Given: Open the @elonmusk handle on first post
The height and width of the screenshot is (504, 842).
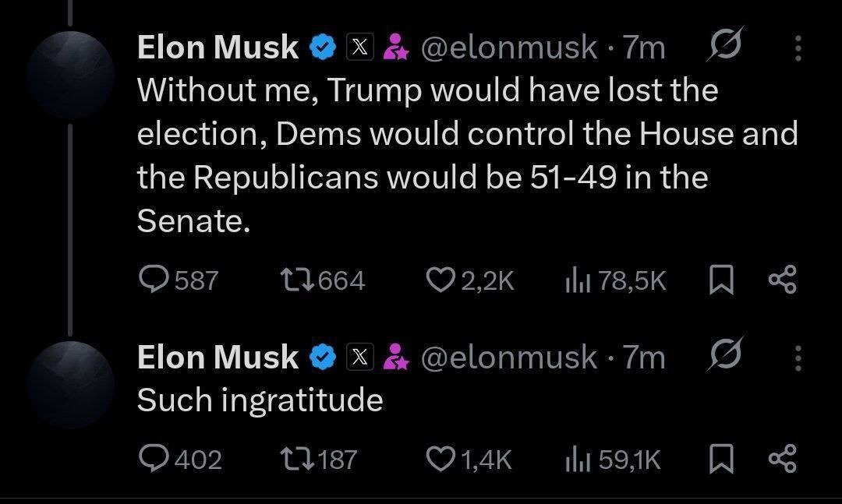Looking at the screenshot, I should tap(509, 48).
